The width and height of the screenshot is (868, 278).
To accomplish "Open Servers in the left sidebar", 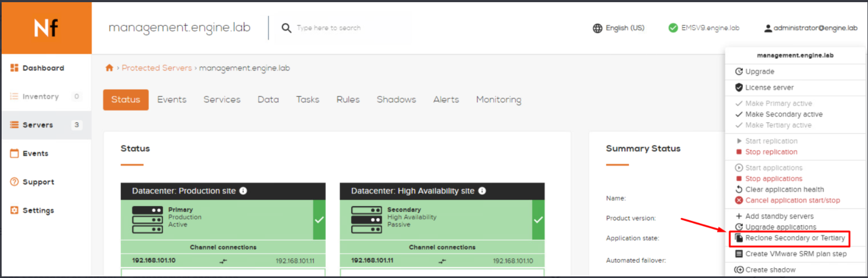I will [x=38, y=125].
